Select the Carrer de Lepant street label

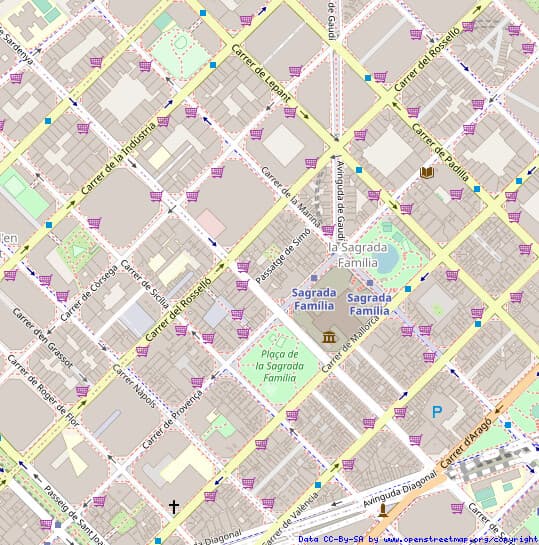click(x=261, y=73)
